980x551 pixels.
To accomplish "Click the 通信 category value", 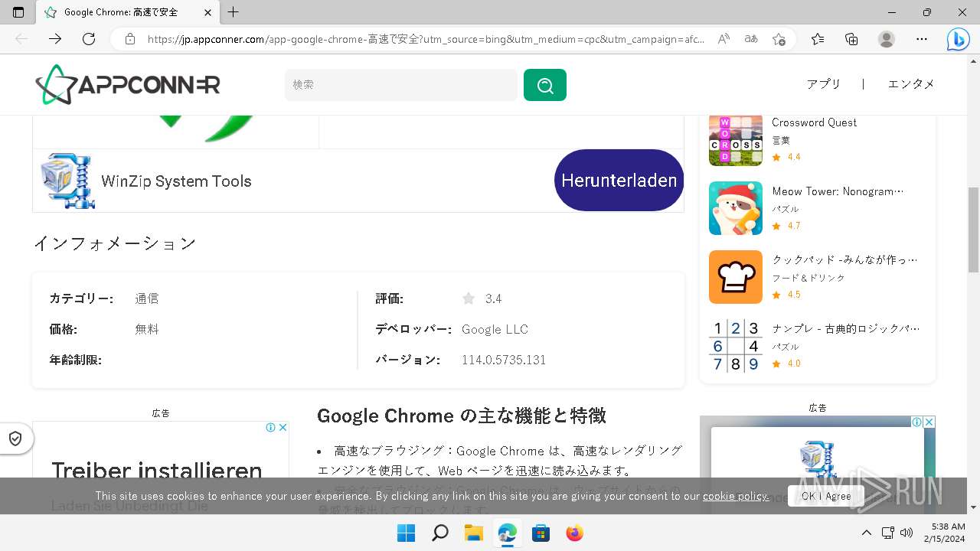I will [147, 298].
